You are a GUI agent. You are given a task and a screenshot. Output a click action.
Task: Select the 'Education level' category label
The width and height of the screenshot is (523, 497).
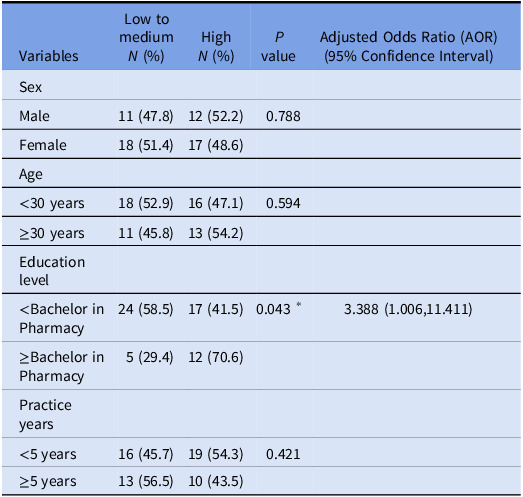pos(52,271)
